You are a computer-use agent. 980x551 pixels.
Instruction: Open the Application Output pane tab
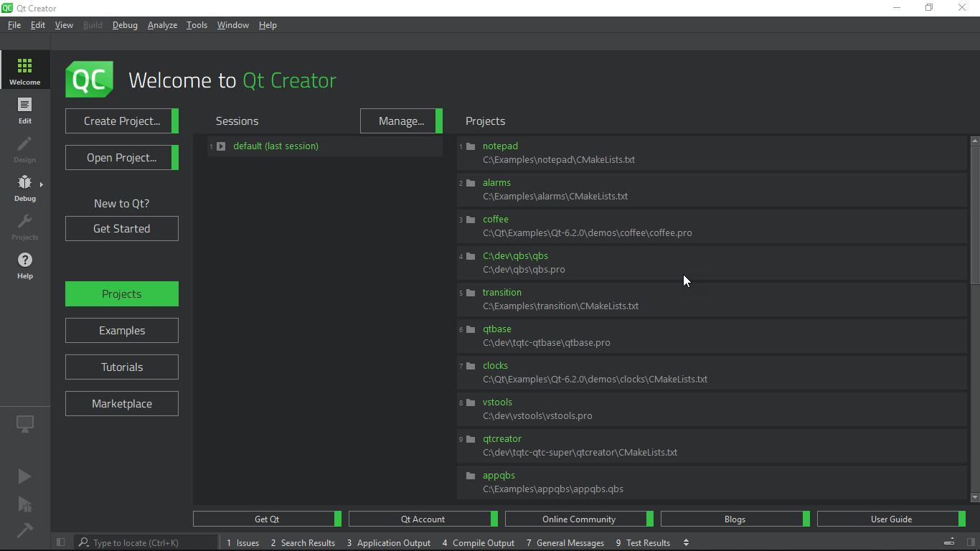[388, 543]
